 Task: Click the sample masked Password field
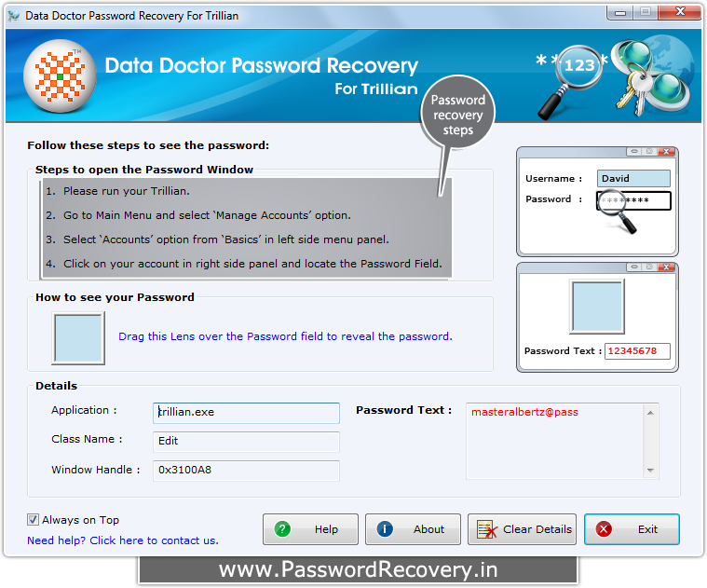point(633,200)
